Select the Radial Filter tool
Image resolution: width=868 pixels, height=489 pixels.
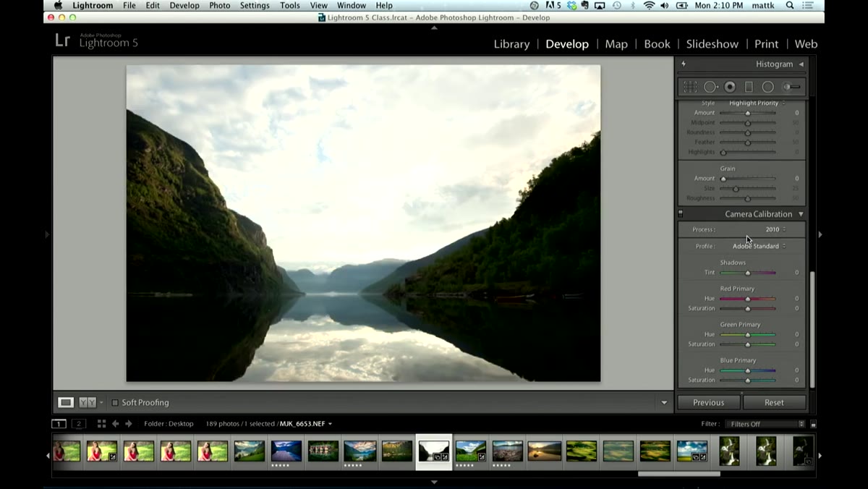click(x=767, y=87)
